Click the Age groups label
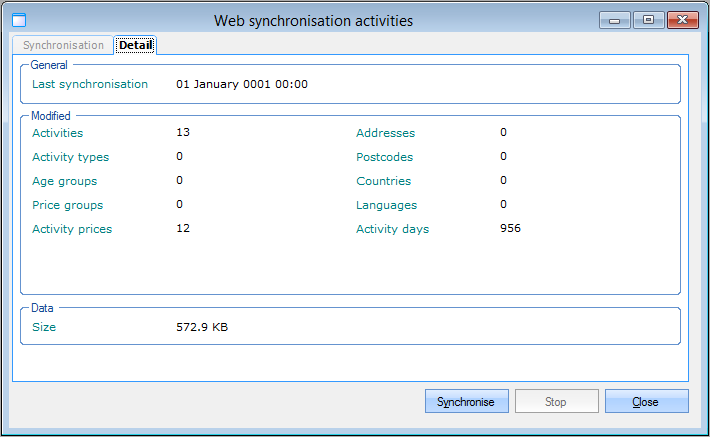The image size is (710, 437). tap(64, 181)
